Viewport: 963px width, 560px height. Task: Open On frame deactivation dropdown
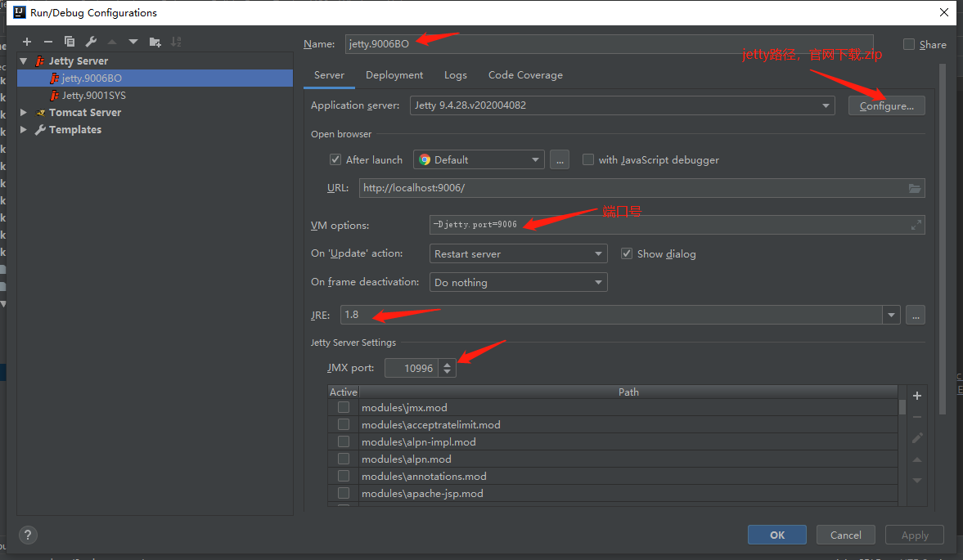[519, 282]
